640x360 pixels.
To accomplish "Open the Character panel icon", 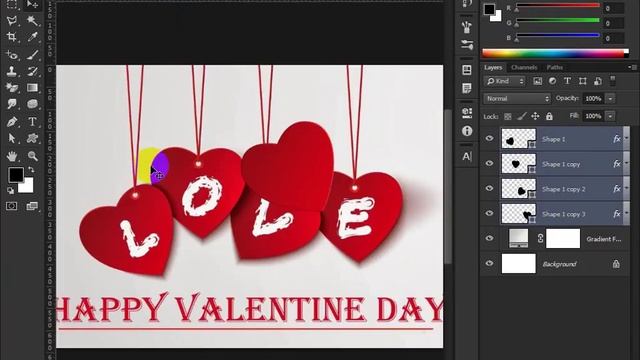I will click(467, 156).
